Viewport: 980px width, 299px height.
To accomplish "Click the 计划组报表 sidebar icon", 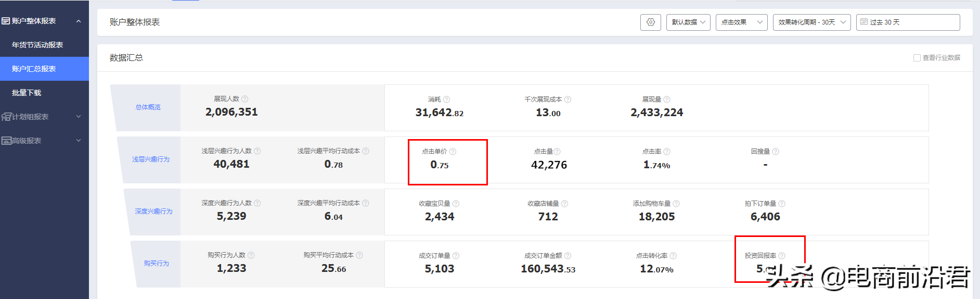I will tap(6, 117).
